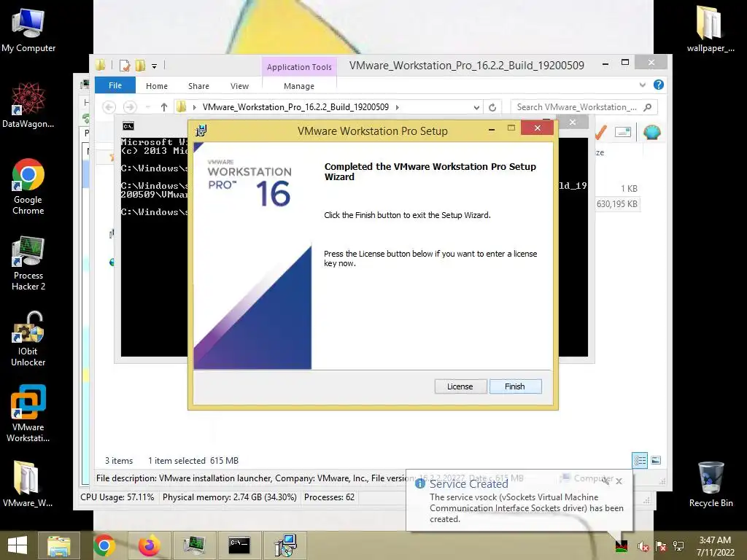Launch the VMware Workstation desktop shortcut
The width and height of the screenshot is (747, 560).
click(28, 413)
